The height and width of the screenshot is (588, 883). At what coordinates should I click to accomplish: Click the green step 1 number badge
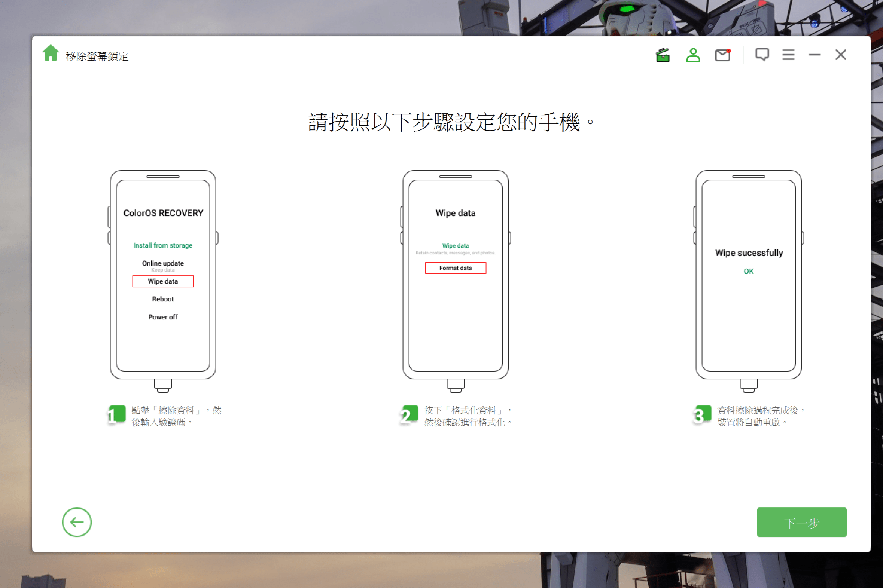(x=117, y=415)
